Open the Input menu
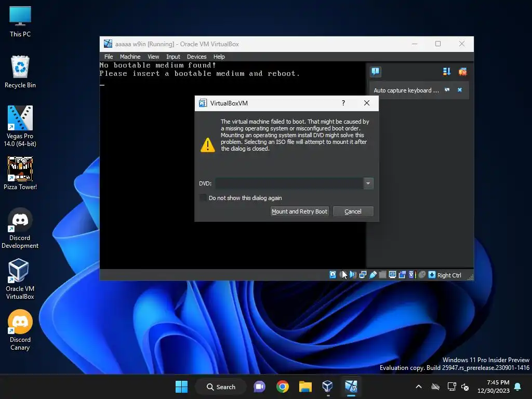Viewport: 532px width, 399px height. pyautogui.click(x=173, y=57)
